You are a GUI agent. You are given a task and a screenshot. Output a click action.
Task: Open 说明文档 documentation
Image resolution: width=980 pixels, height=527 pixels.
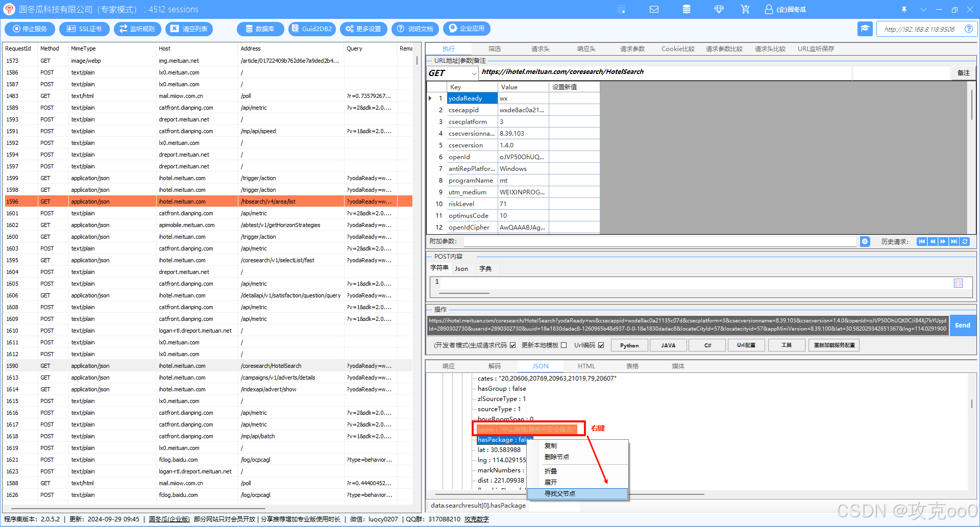click(415, 29)
